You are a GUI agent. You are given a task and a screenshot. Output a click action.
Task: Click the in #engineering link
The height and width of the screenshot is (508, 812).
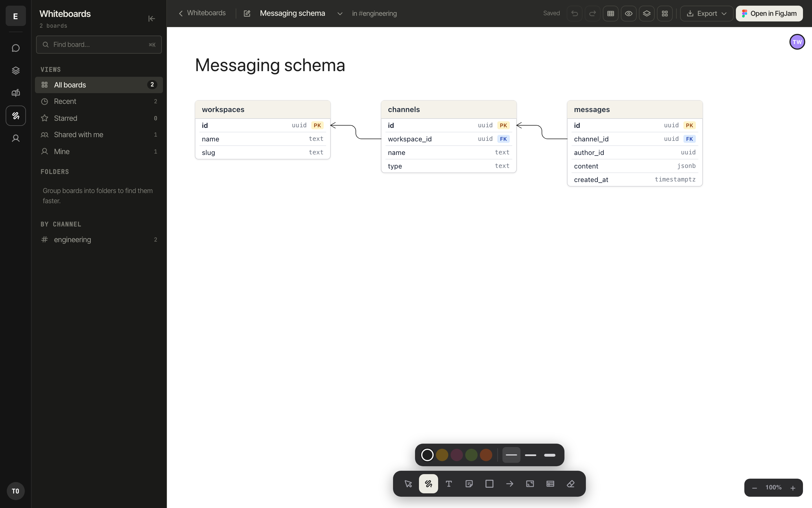[374, 14]
